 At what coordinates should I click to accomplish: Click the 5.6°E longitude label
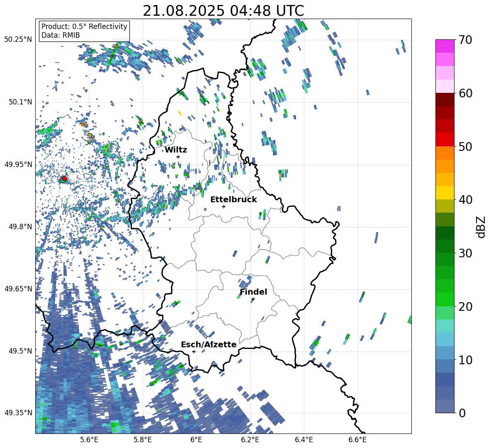click(x=89, y=440)
